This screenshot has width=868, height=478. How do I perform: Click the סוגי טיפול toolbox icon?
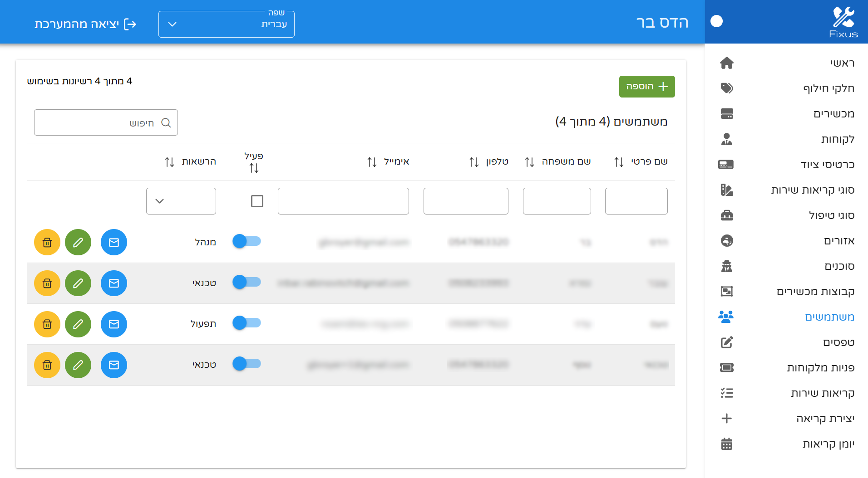coord(727,215)
